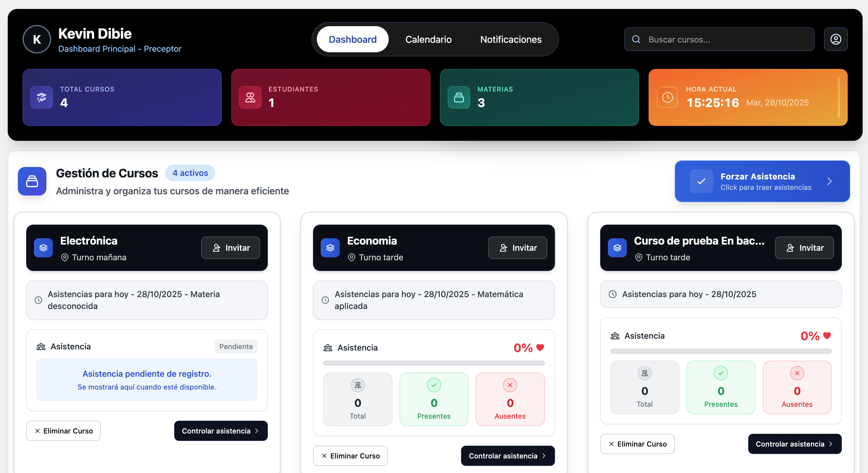Open the Notificaciones tab
The width and height of the screenshot is (868, 473).
(511, 39)
